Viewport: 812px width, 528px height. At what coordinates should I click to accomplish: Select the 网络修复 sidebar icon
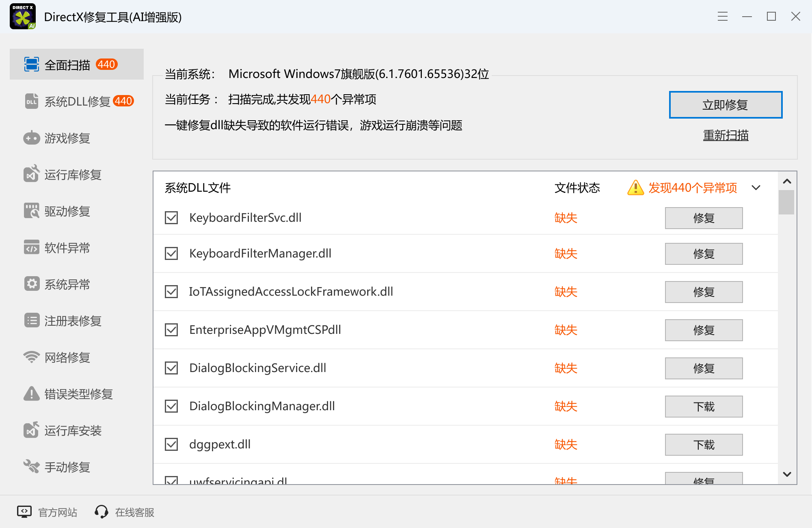pyautogui.click(x=67, y=357)
